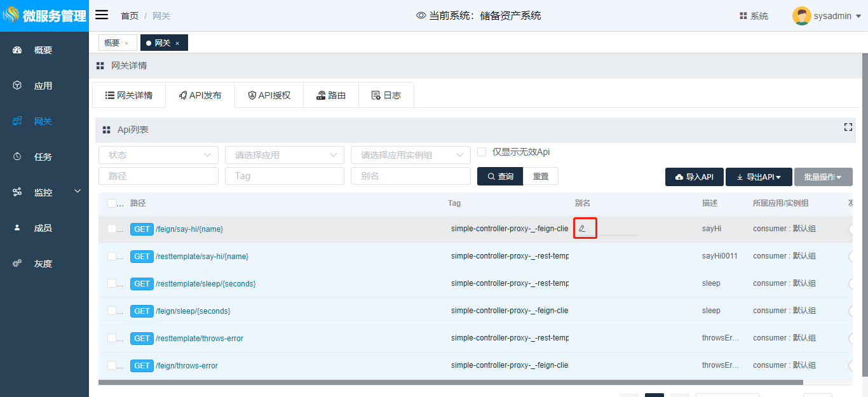Open the 状态 filter dropdown
This screenshot has width=868, height=397.
(x=158, y=155)
